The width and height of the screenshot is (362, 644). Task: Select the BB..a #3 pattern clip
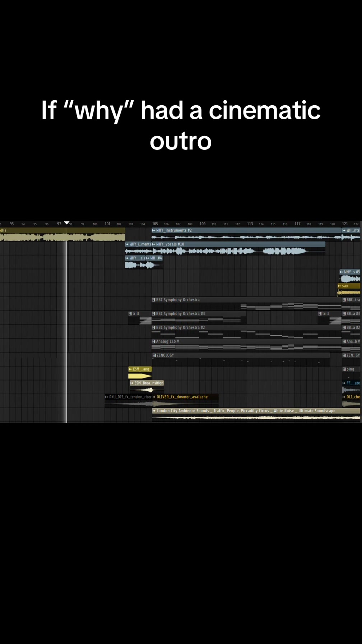click(x=351, y=318)
